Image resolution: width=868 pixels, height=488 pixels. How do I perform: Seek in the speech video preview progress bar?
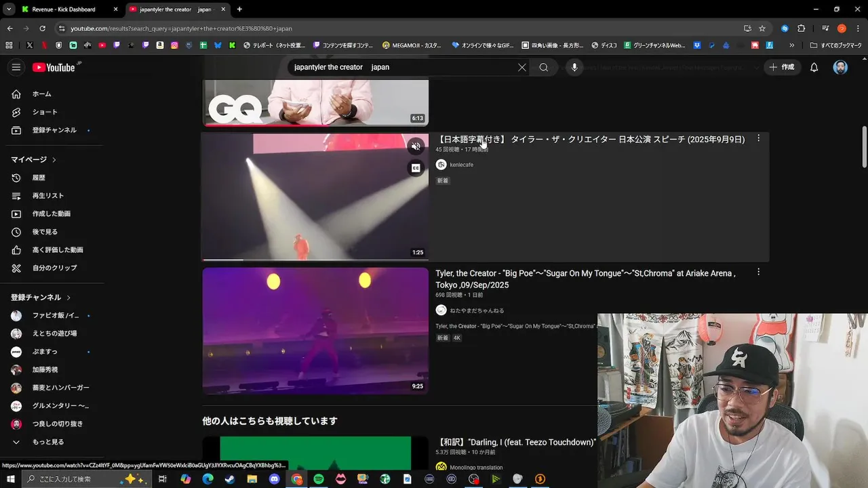coord(315,260)
